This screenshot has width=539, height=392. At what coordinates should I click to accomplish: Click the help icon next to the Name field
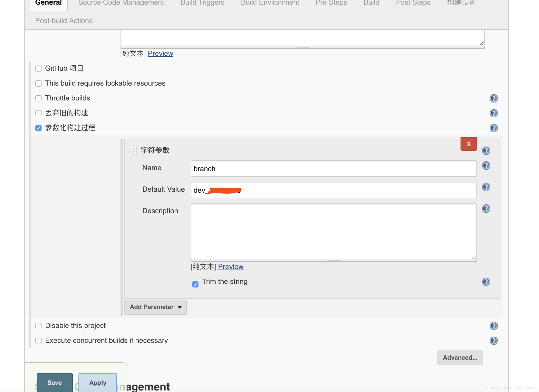[x=486, y=166]
